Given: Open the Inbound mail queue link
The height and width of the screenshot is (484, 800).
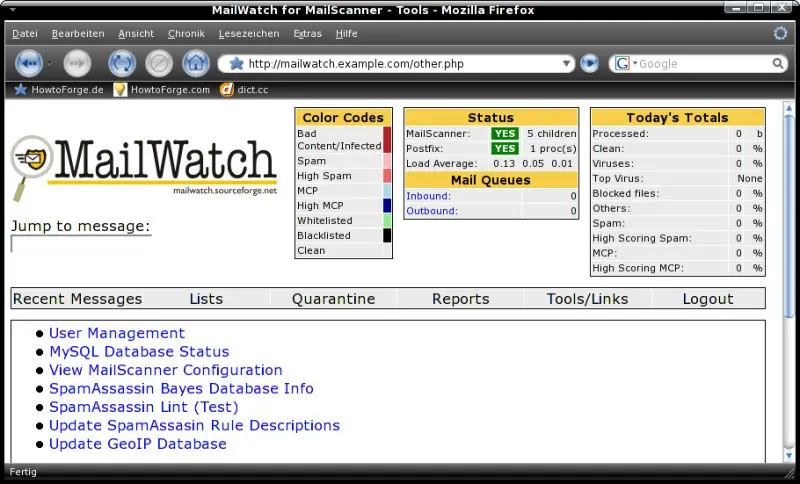Looking at the screenshot, I should [429, 196].
